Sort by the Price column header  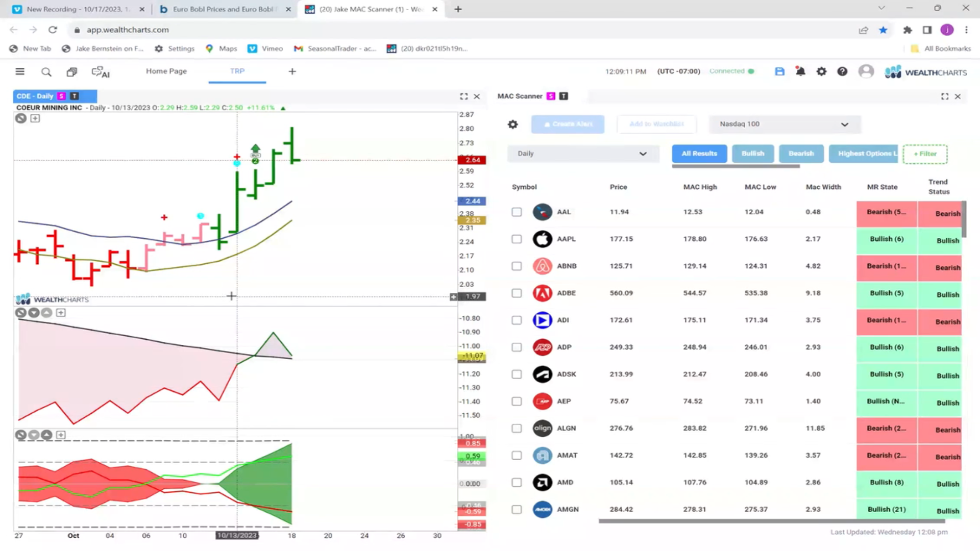(618, 187)
